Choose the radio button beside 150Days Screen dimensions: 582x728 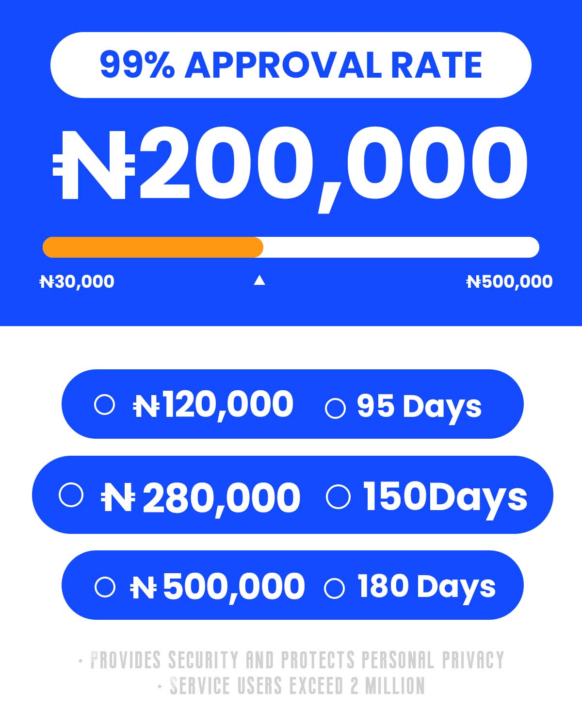338,497
